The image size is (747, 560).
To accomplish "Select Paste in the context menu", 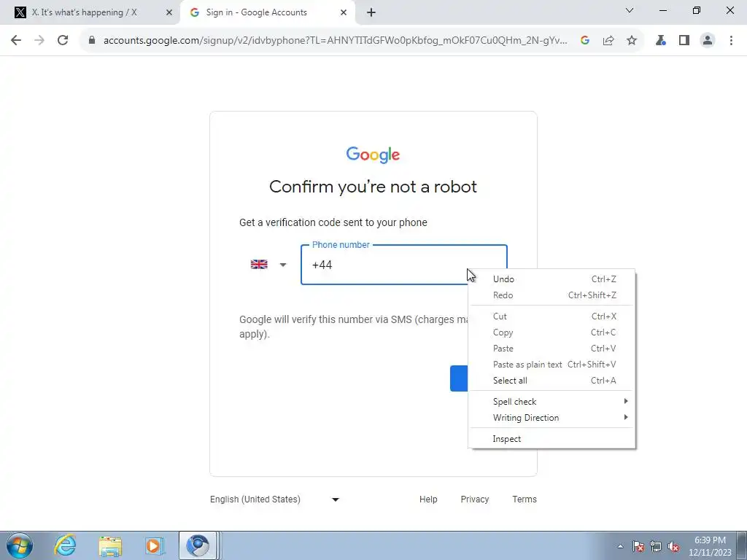I will click(551, 349).
